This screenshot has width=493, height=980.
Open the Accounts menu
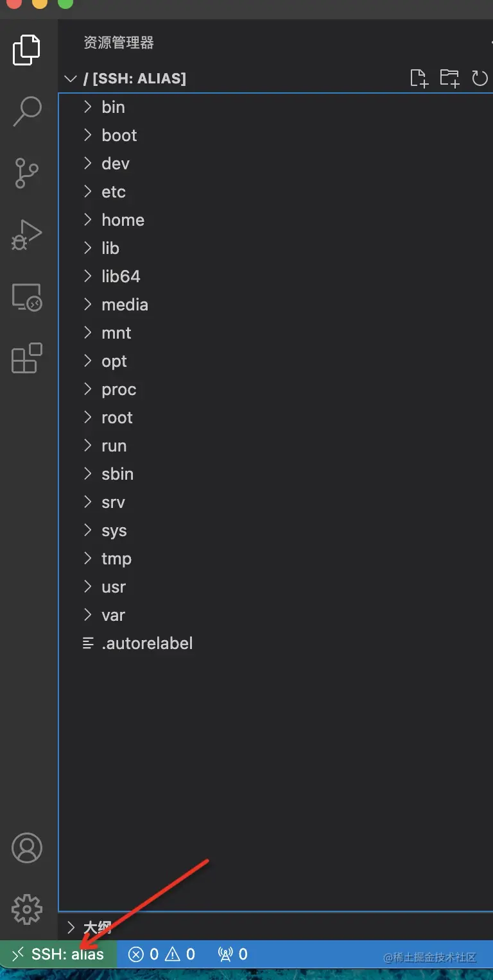coord(27,848)
